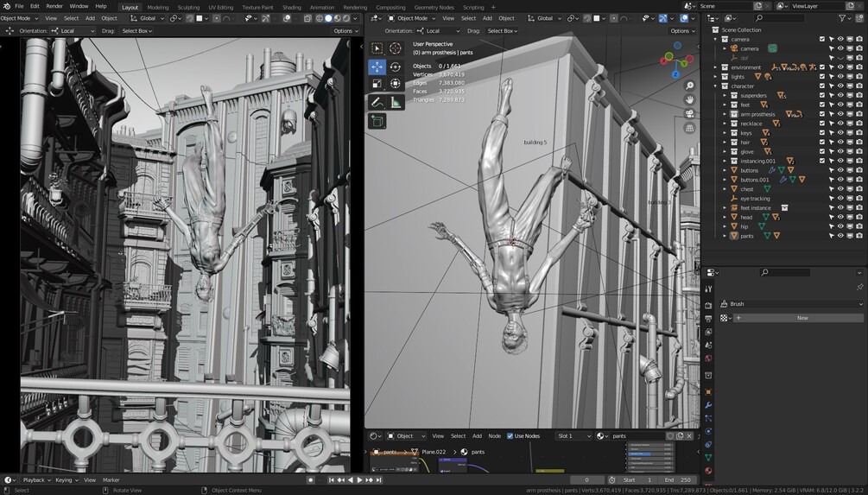Select the Annotate tool
The width and height of the screenshot is (868, 495).
[x=377, y=103]
